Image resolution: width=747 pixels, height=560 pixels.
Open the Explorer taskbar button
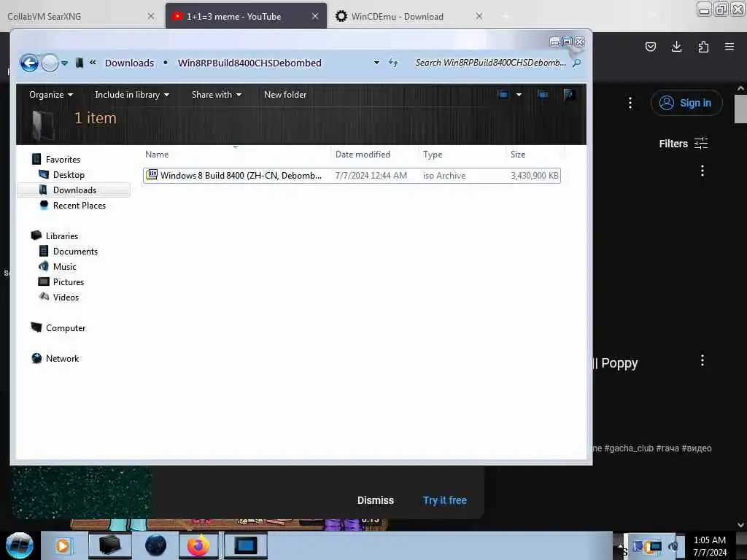(109, 545)
